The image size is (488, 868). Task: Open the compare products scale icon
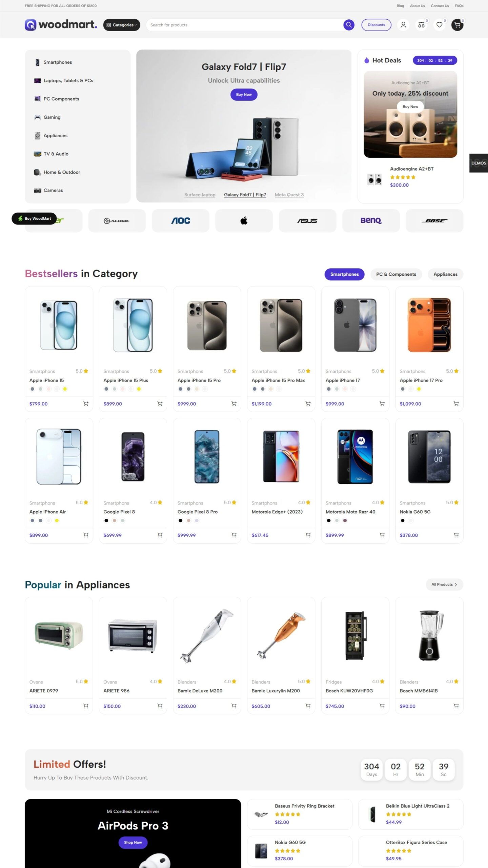[421, 25]
